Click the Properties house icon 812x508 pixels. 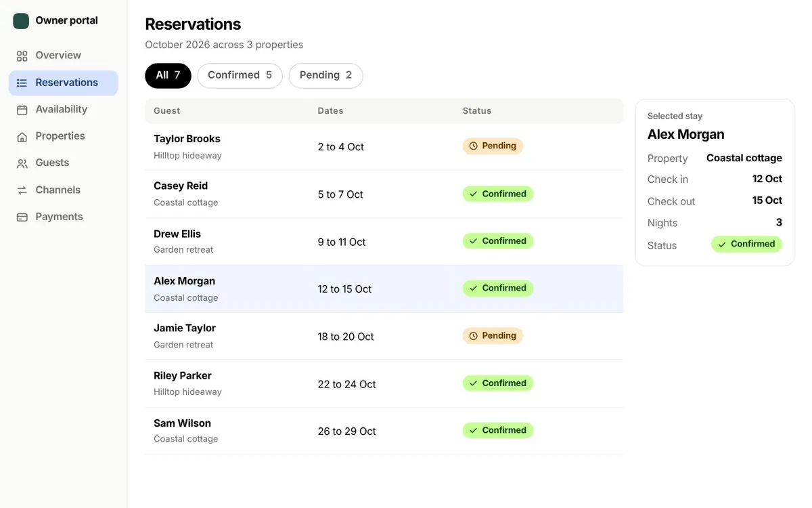(x=22, y=137)
